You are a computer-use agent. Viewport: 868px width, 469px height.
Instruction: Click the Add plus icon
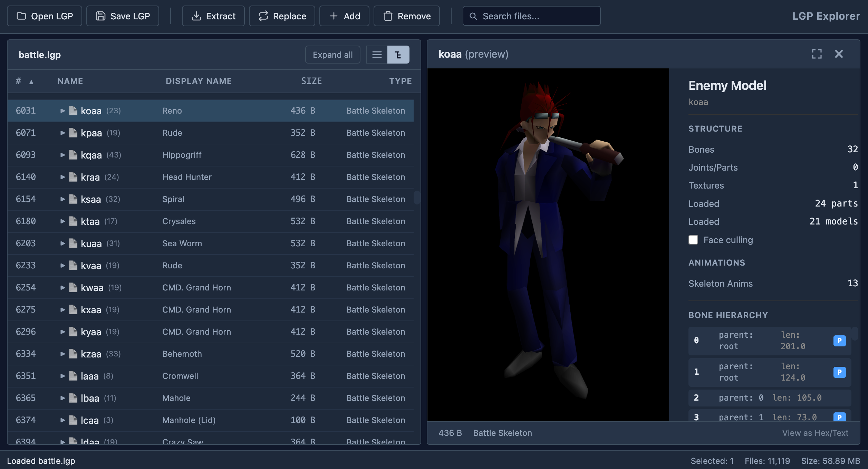pyautogui.click(x=334, y=16)
